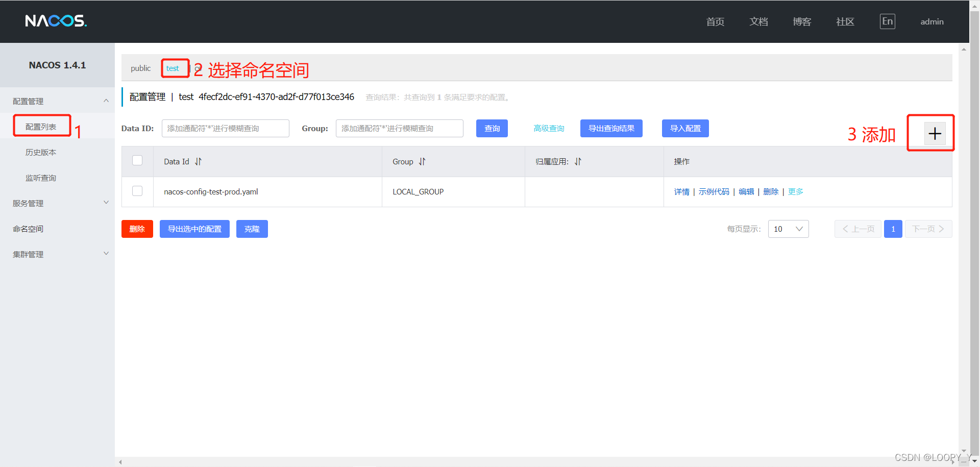Click the namespace ID 4fecf2dc-ef91-4370-ad2f-d77f013ce346
The width and height of the screenshot is (980, 467).
point(276,97)
